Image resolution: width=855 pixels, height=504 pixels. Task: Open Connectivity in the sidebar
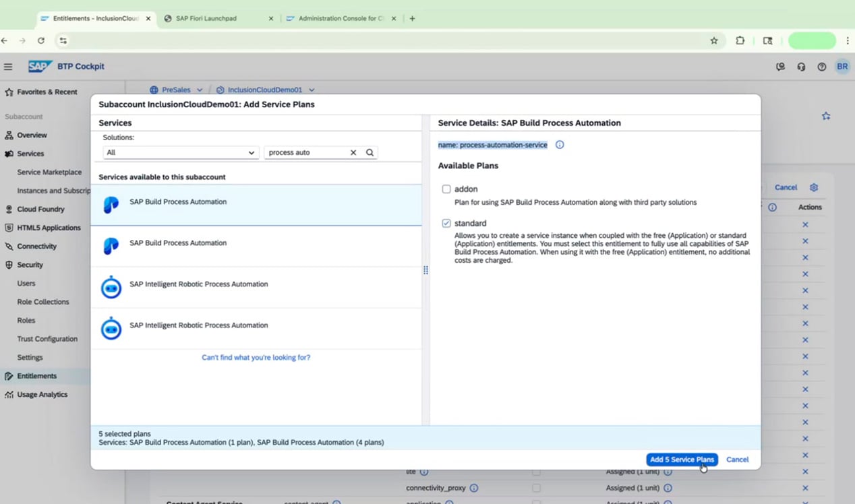pos(36,247)
